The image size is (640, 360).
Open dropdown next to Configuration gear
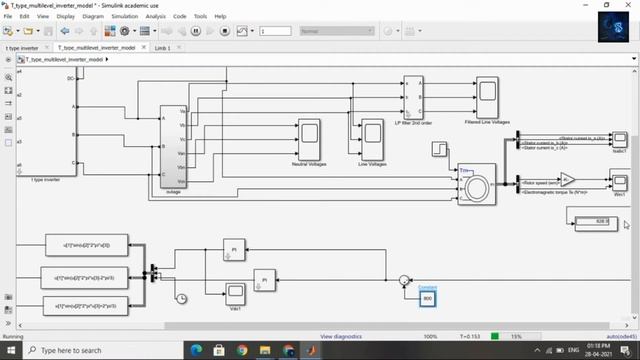[x=134, y=31]
